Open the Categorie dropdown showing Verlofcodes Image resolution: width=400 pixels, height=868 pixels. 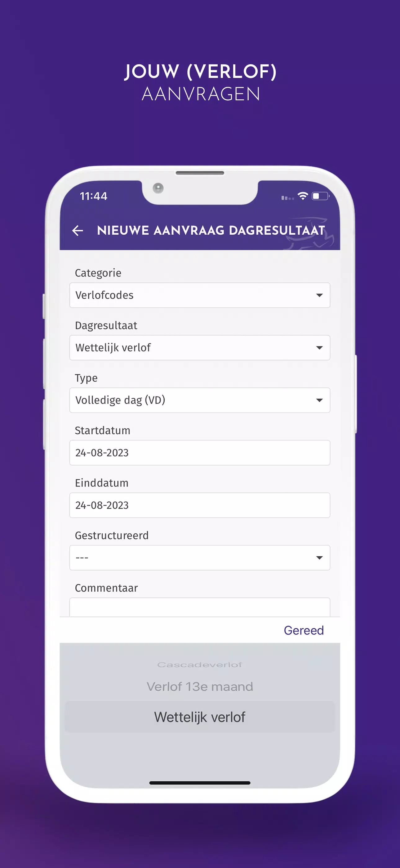pyautogui.click(x=200, y=295)
